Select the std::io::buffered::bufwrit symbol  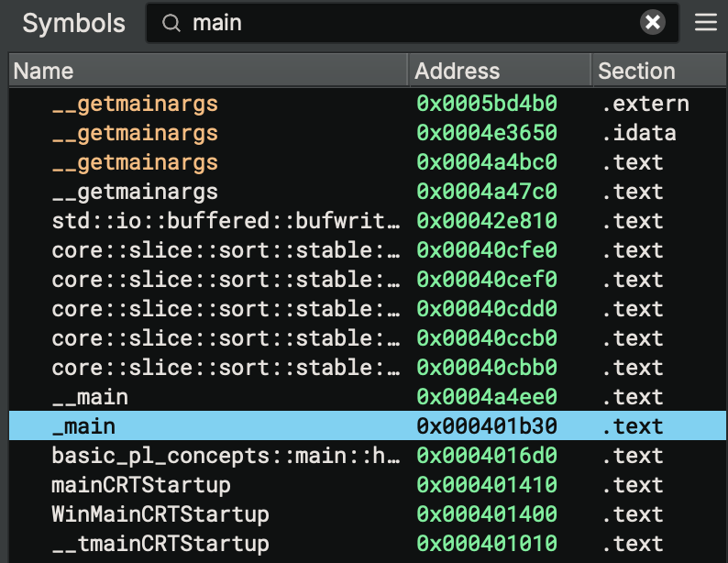[226, 221]
